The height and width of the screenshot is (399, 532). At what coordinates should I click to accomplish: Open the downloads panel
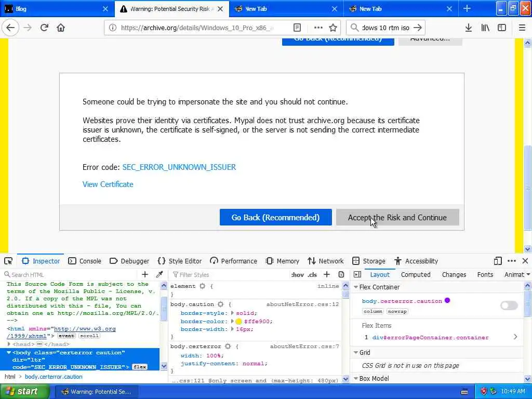(469, 28)
